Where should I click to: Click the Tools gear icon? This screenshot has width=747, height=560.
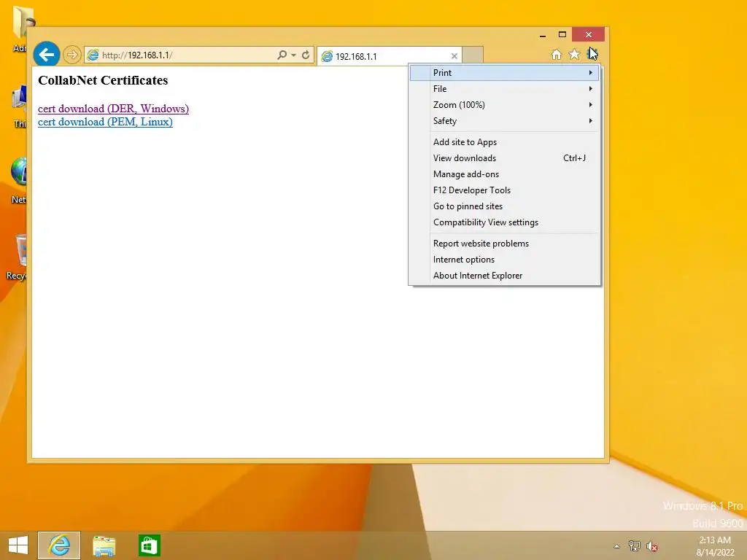[x=592, y=54]
